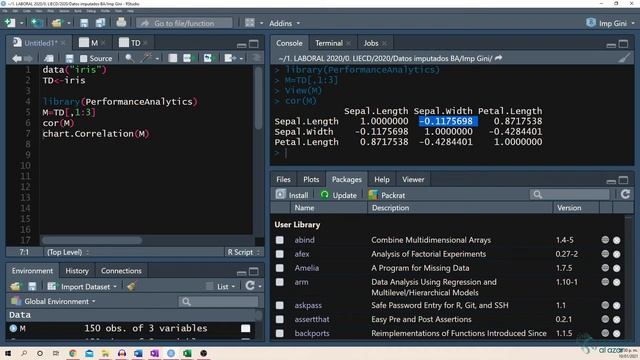This screenshot has height=360, width=640.
Task: Open the Connections tab
Action: click(121, 271)
